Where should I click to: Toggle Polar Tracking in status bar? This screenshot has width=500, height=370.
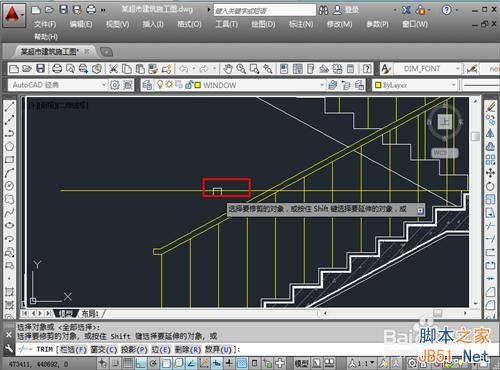pos(153,363)
